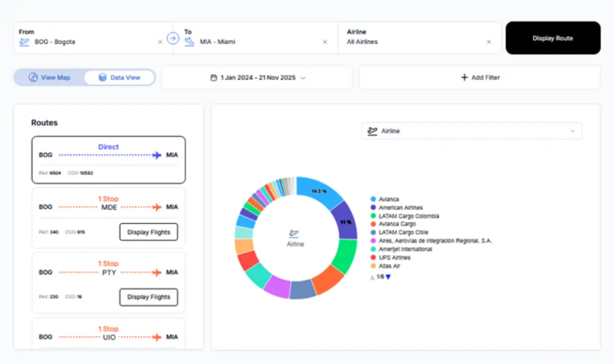Click the swap direction arrow icon
The height and width of the screenshot is (364, 615).
tap(172, 38)
